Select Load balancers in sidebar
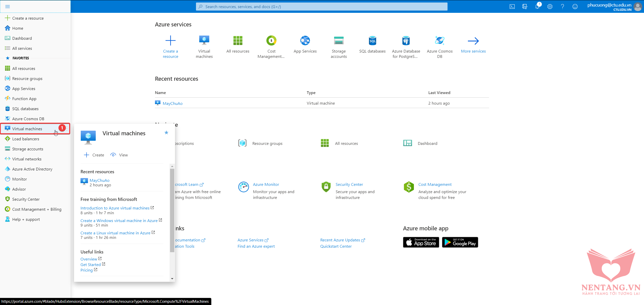 click(x=26, y=139)
